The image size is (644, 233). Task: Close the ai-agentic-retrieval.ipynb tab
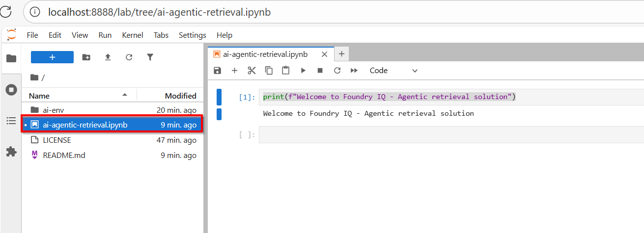coord(324,54)
